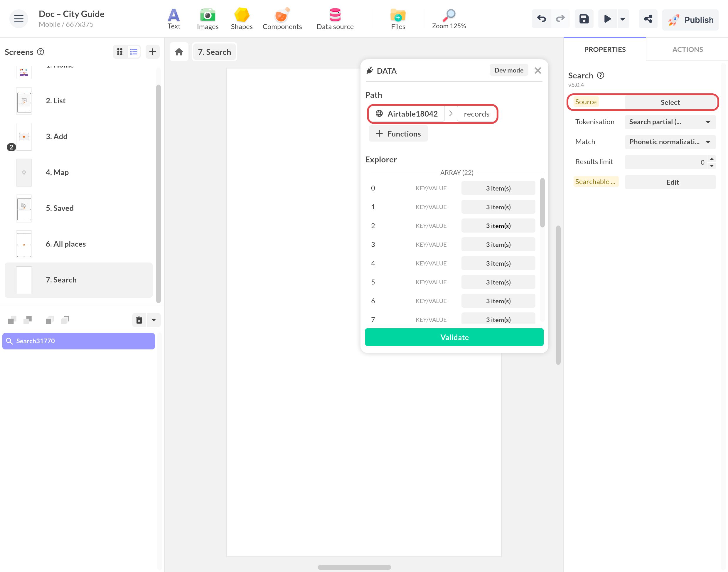Expand the preview options dropdown arrow
Viewport: 728px width, 572px height.
623,19
